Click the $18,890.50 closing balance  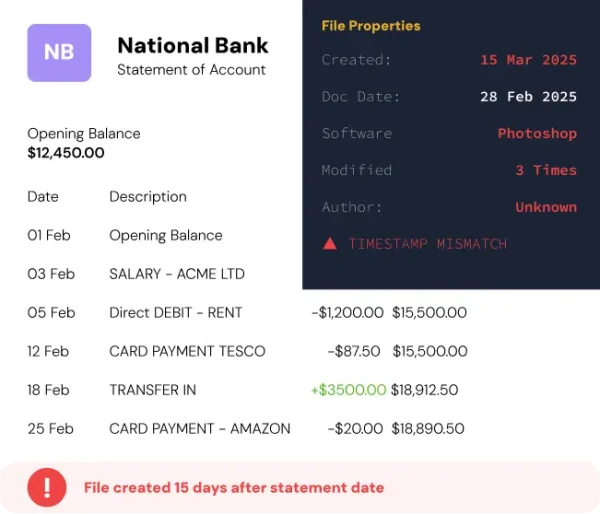pos(428,429)
